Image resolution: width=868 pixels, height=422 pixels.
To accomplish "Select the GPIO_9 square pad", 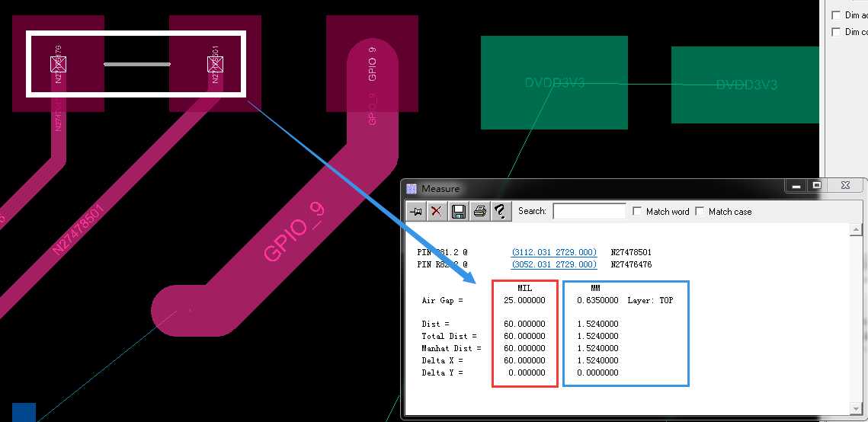I will [x=372, y=63].
